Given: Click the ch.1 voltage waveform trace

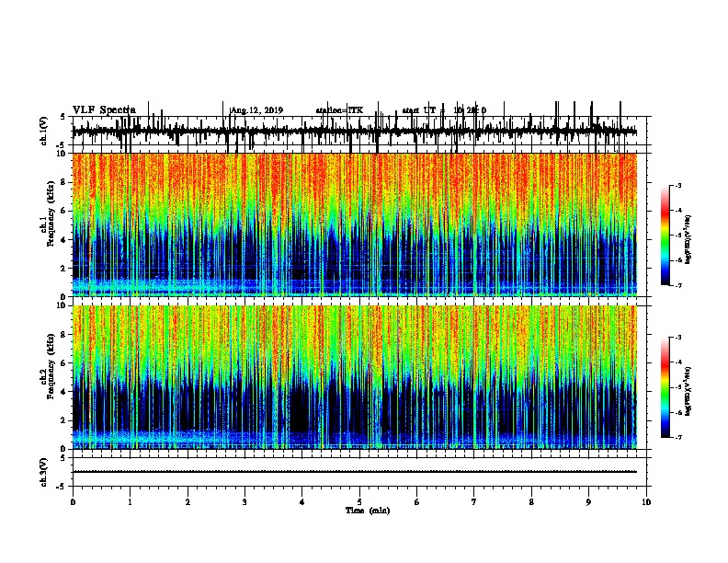Looking at the screenshot, I should click(355, 132).
